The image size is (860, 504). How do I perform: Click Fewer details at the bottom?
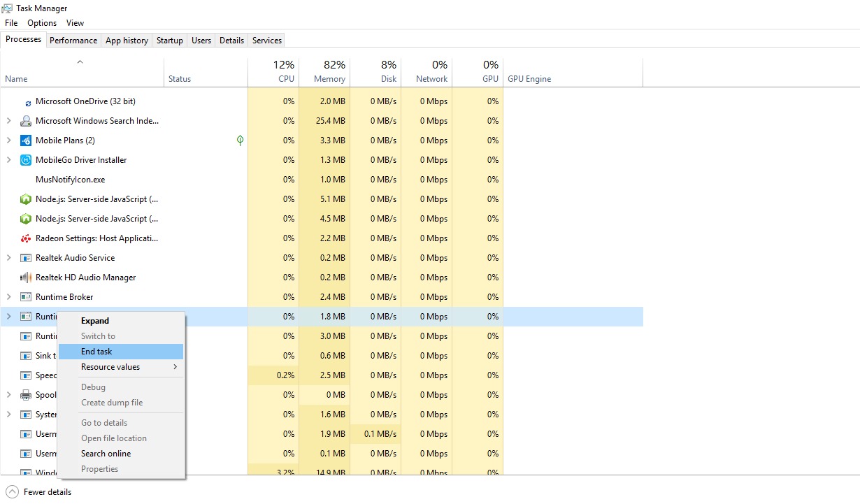[48, 492]
